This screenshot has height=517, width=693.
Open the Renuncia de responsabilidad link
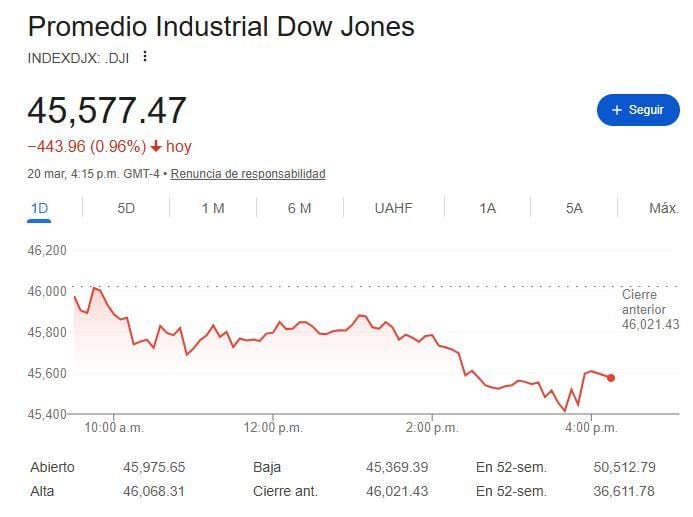[x=248, y=174]
